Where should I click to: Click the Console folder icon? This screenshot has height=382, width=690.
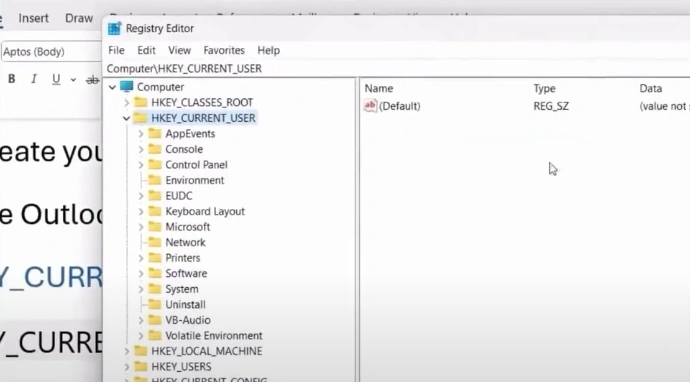[154, 149]
